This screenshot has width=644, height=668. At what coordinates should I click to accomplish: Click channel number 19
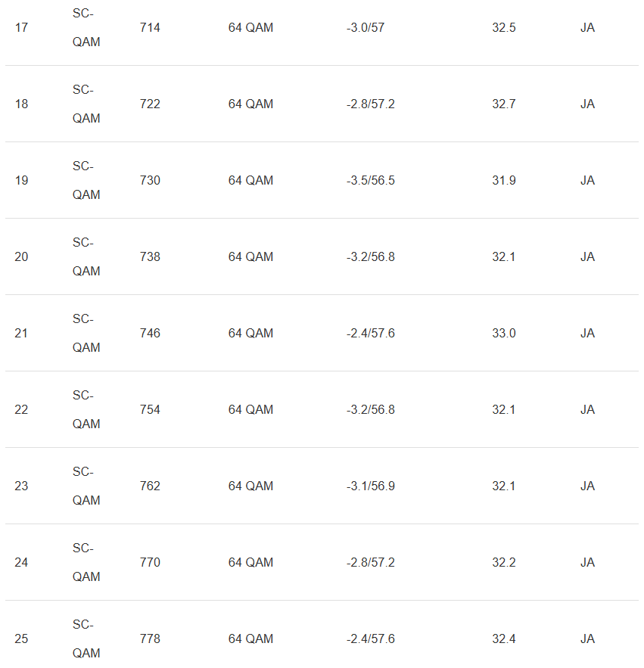[21, 181]
